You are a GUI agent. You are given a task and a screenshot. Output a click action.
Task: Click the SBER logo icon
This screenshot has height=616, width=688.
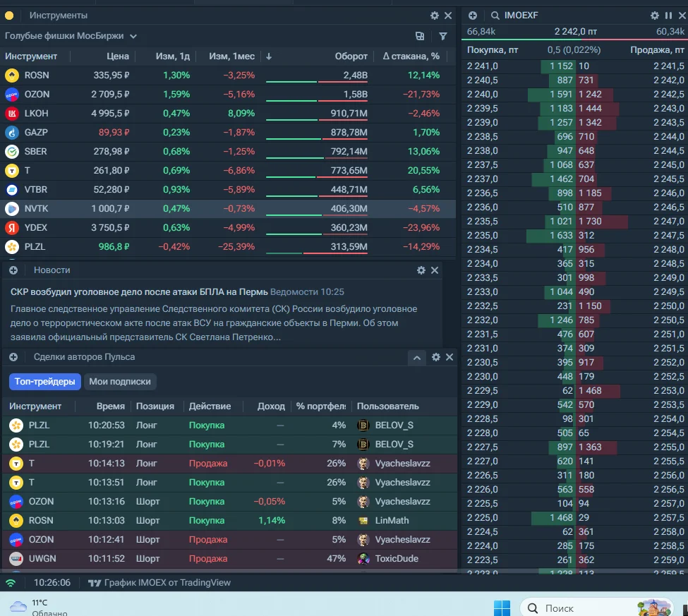pyautogui.click(x=12, y=152)
